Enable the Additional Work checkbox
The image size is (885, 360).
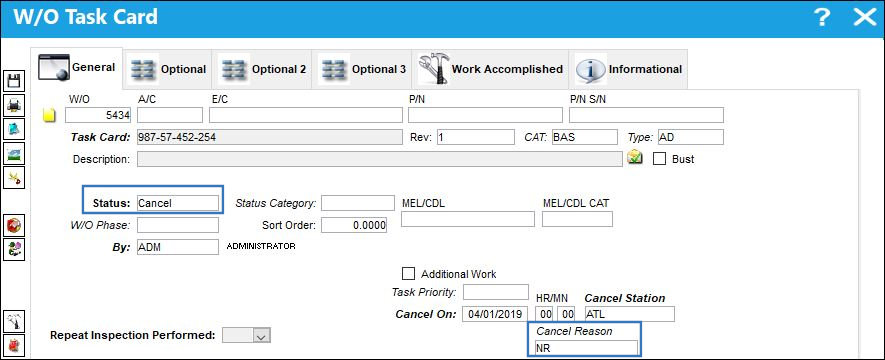coord(408,274)
